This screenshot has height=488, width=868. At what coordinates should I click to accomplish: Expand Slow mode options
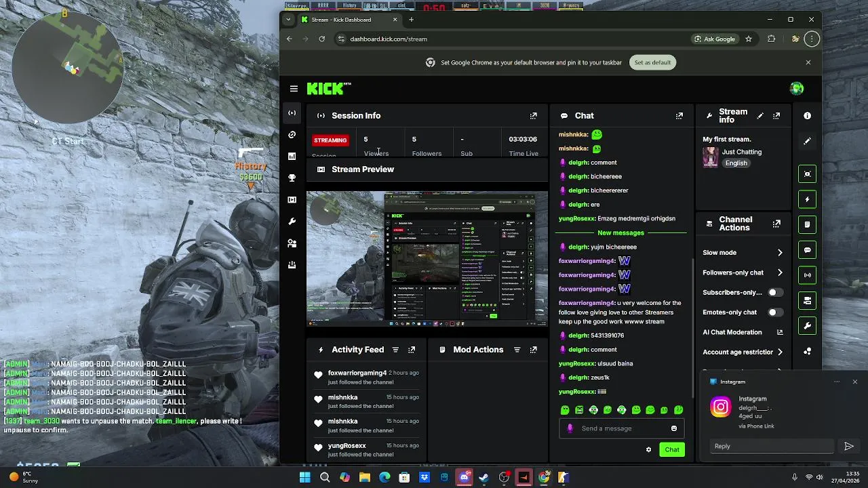780,253
